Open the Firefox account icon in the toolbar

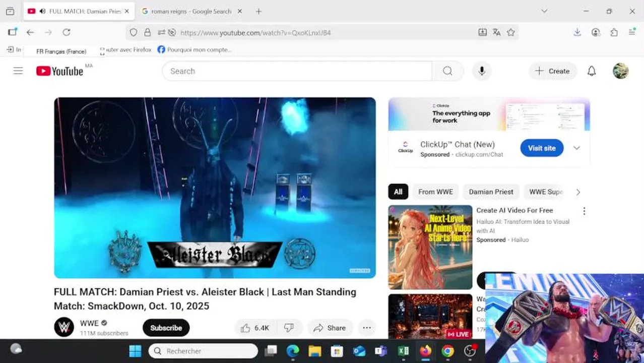click(x=596, y=32)
